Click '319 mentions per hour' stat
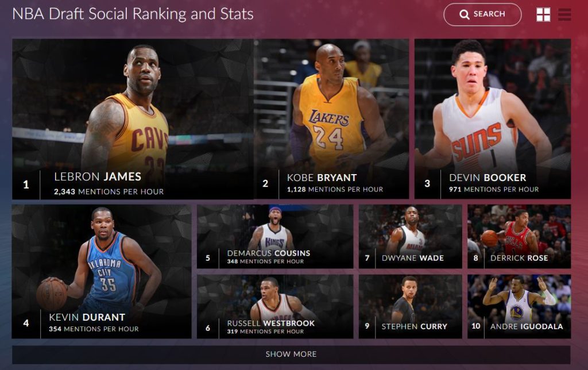Viewport: 588px width, 370px height. (265, 332)
